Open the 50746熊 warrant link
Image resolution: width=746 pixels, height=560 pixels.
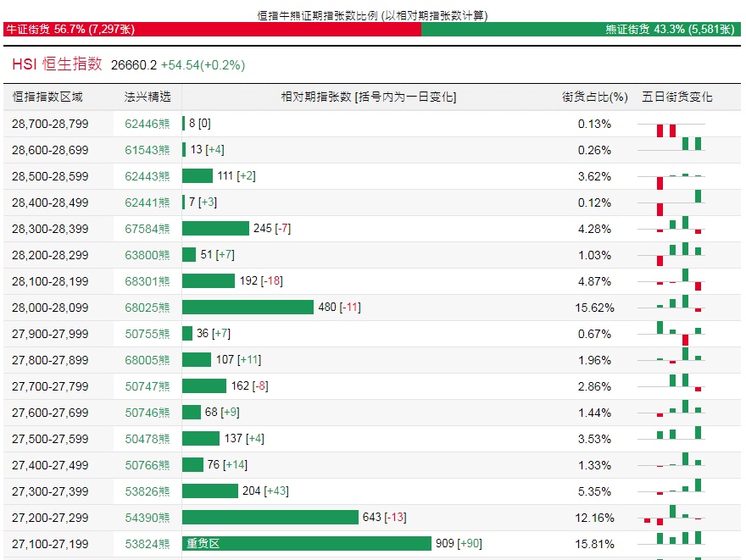147,413
